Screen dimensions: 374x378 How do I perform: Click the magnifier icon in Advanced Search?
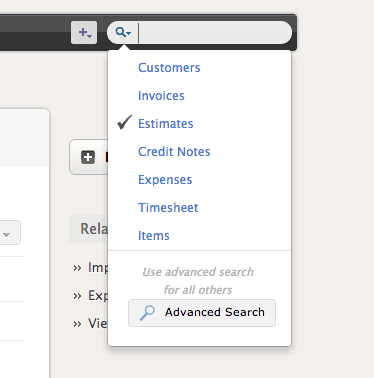point(147,313)
